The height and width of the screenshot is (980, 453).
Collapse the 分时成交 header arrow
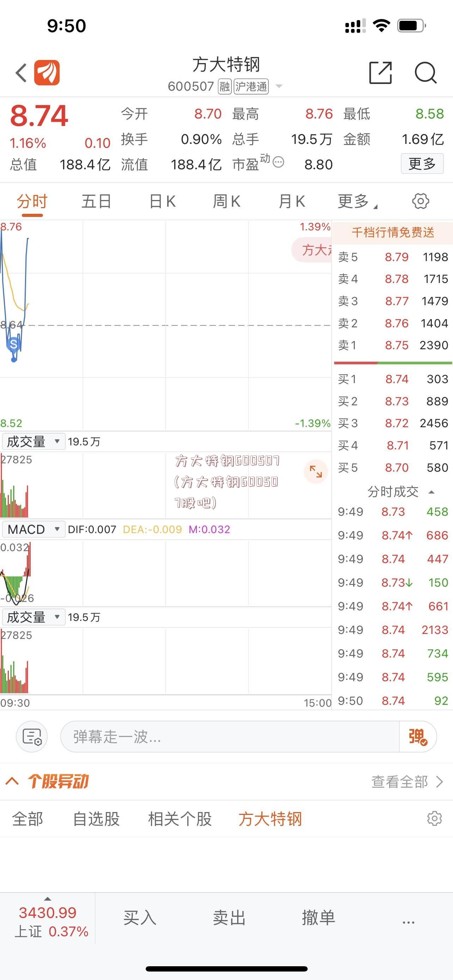tap(431, 492)
